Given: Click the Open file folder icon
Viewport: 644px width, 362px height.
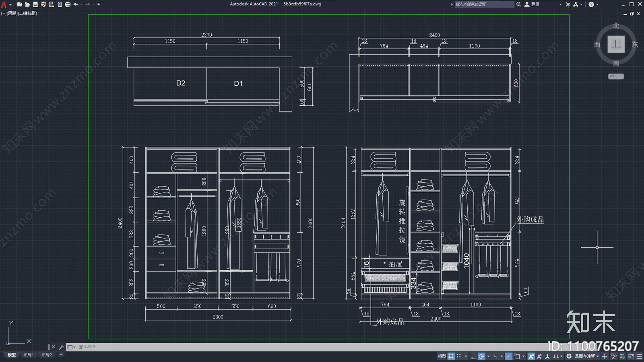Looking at the screenshot, I should [27, 4].
